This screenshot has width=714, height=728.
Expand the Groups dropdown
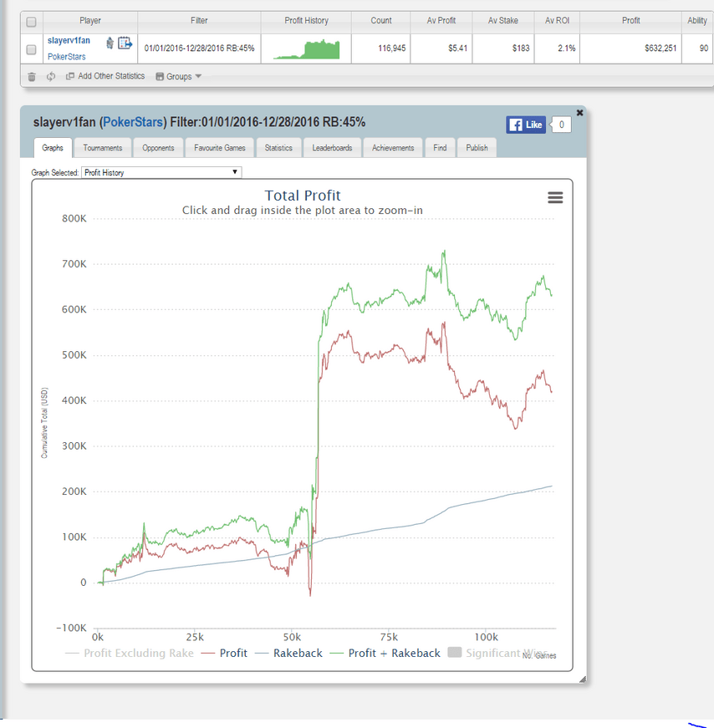(x=178, y=77)
